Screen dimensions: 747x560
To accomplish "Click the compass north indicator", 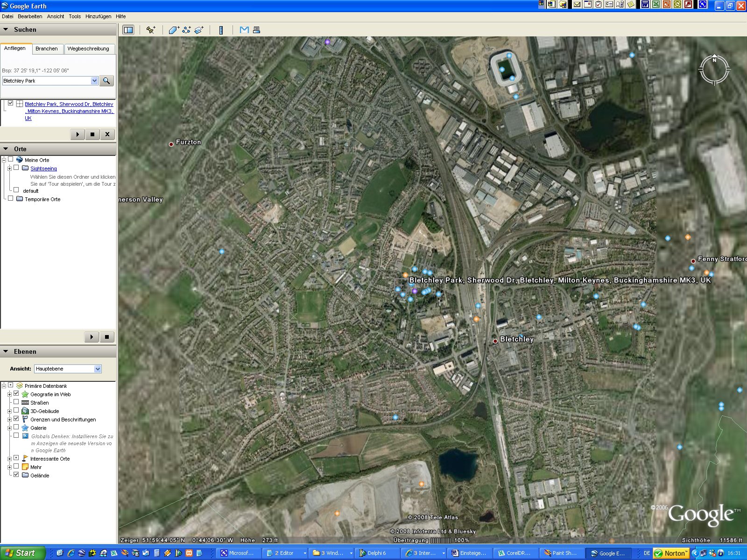I will 714,70.
